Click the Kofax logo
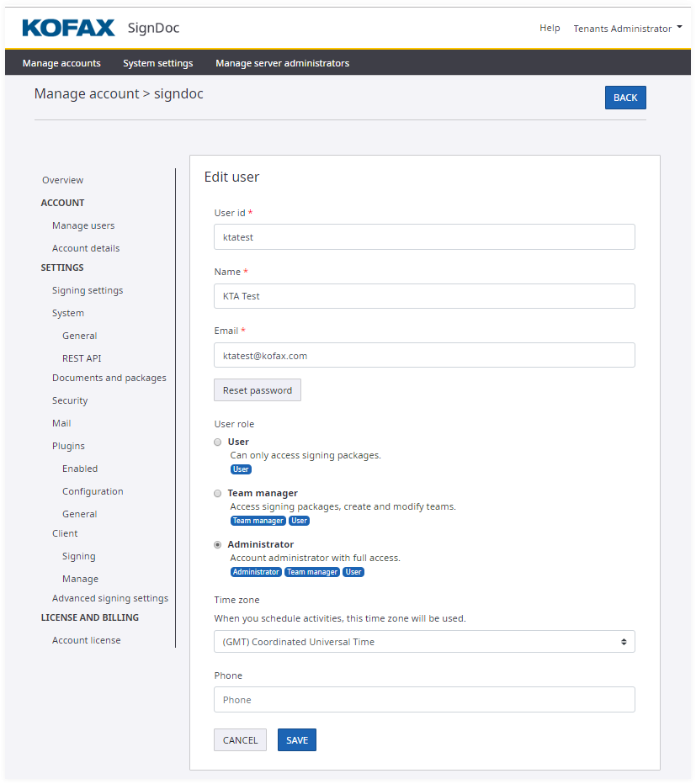 (x=68, y=28)
